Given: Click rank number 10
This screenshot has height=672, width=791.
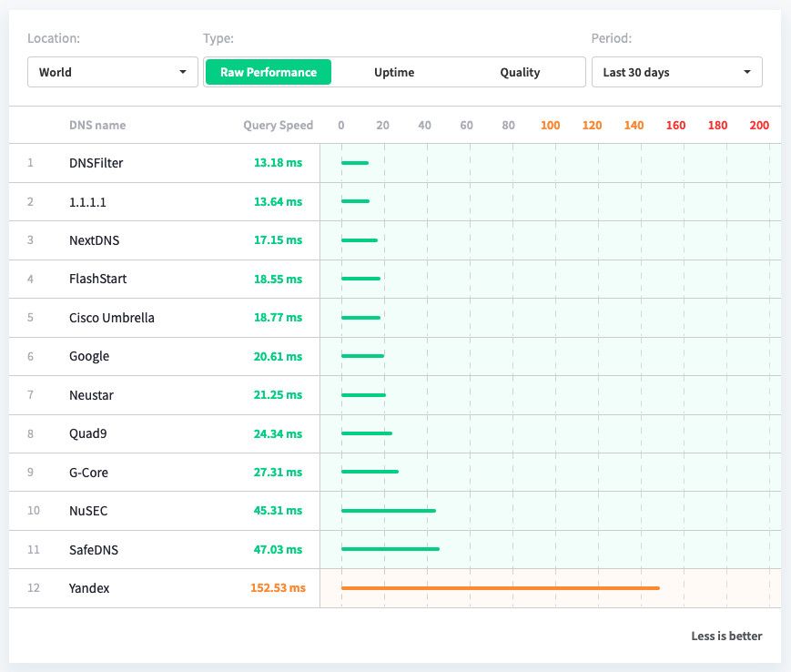Looking at the screenshot, I should coord(34,511).
